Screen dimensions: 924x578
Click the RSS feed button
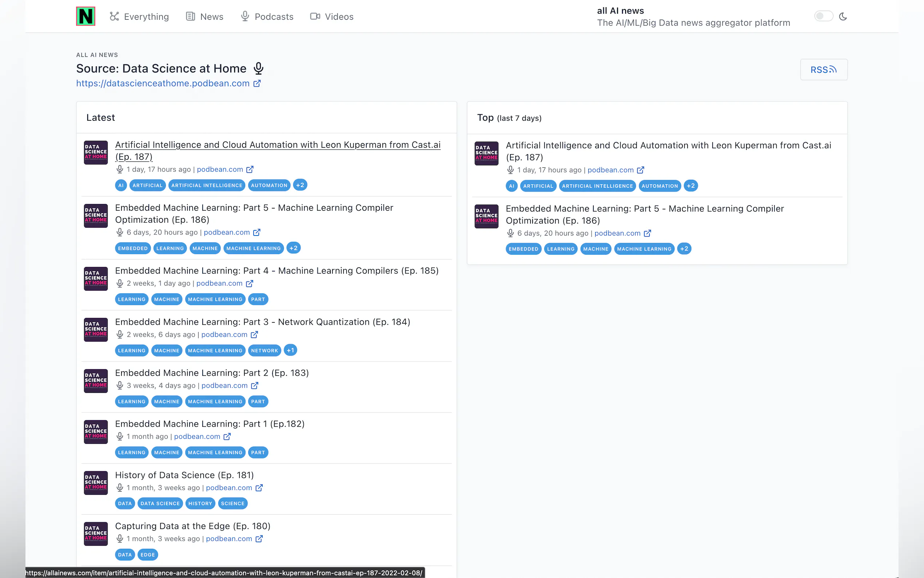point(824,70)
